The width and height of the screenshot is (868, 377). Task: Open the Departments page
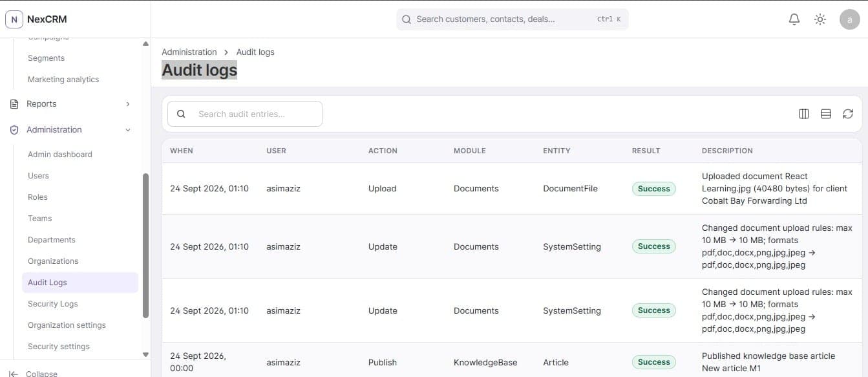coord(52,240)
